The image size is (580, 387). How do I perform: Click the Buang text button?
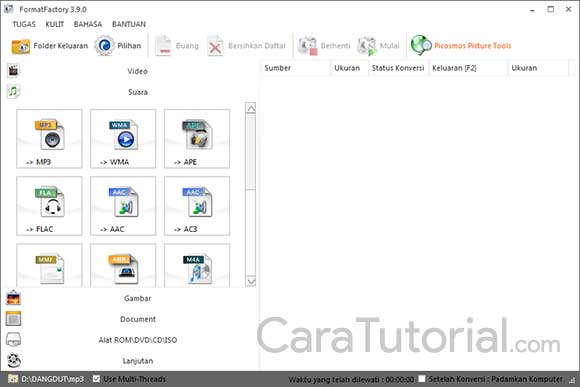187,46
